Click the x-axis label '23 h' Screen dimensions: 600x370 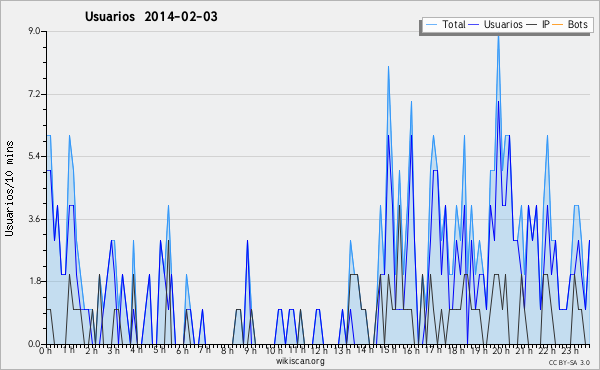tap(569, 350)
